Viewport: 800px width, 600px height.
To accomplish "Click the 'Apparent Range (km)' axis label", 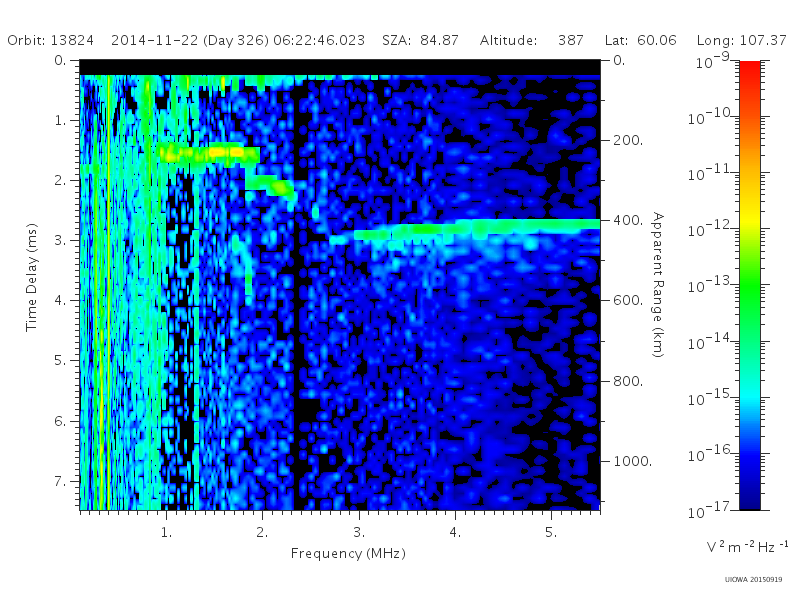I will tap(658, 285).
